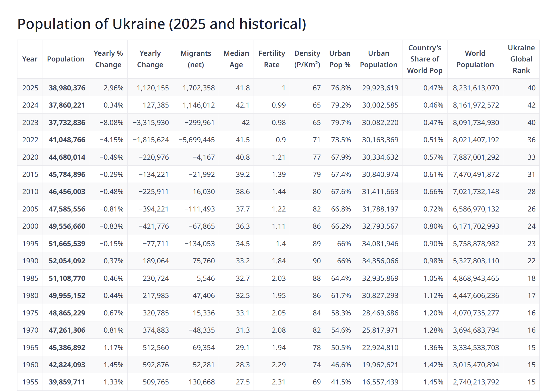The image size is (548, 392).
Task: Click the Population column header
Action: click(66, 59)
